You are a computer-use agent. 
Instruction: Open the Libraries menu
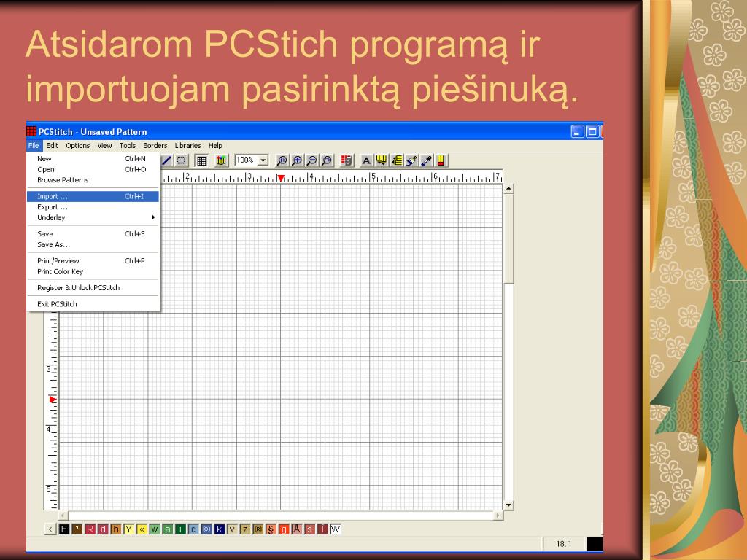click(x=187, y=146)
